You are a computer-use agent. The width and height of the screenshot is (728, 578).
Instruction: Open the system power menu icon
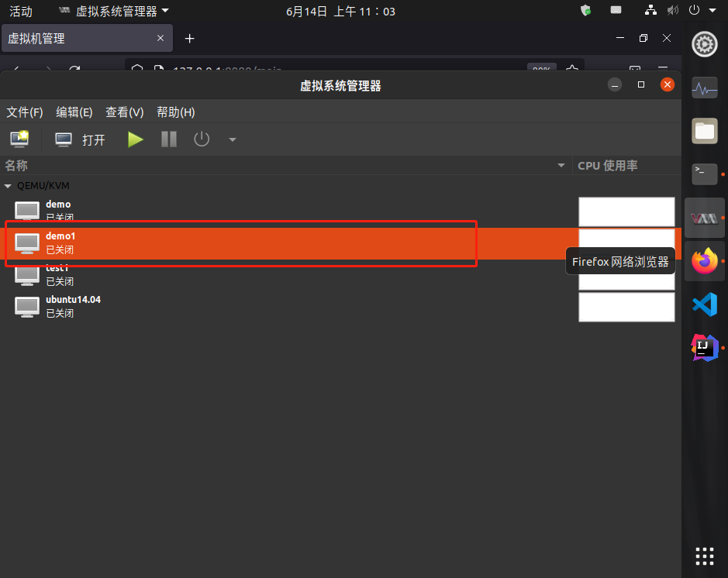694,10
